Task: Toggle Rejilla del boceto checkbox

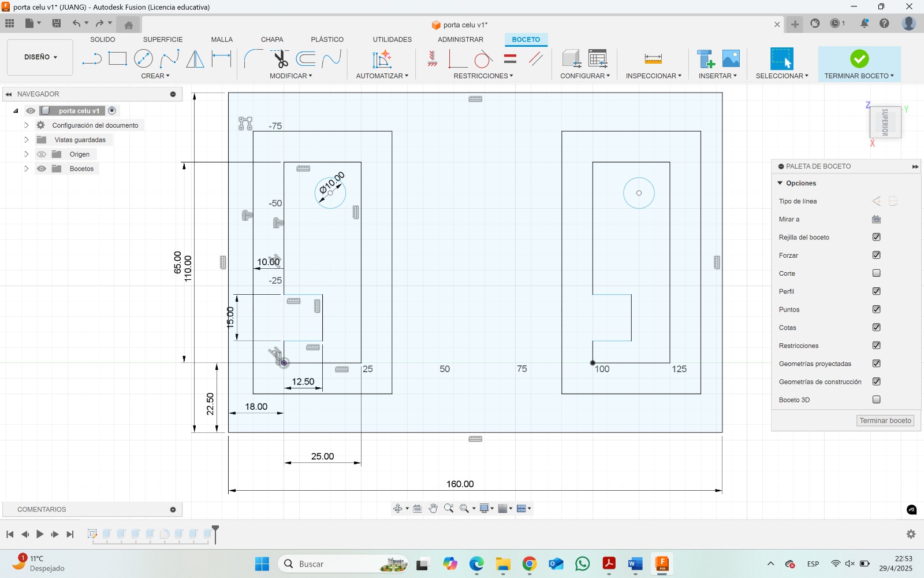Action: pos(877,237)
